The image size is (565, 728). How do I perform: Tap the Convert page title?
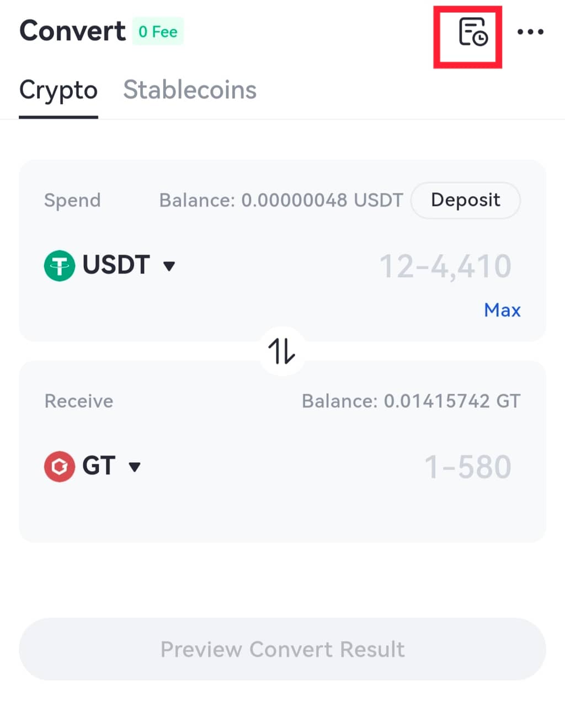click(72, 31)
